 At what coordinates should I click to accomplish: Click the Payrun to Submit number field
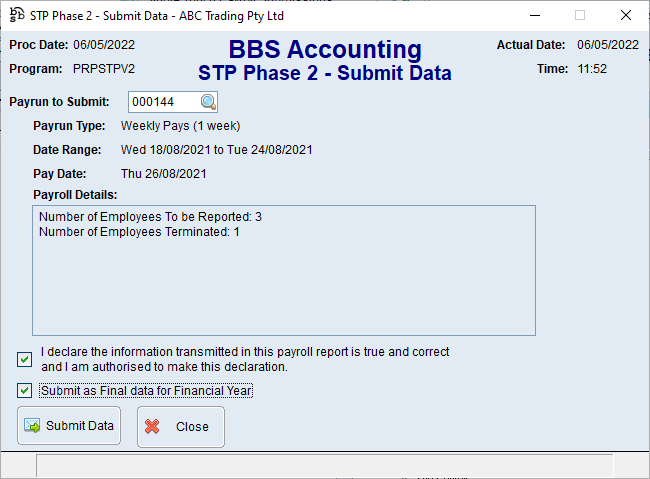pos(163,102)
